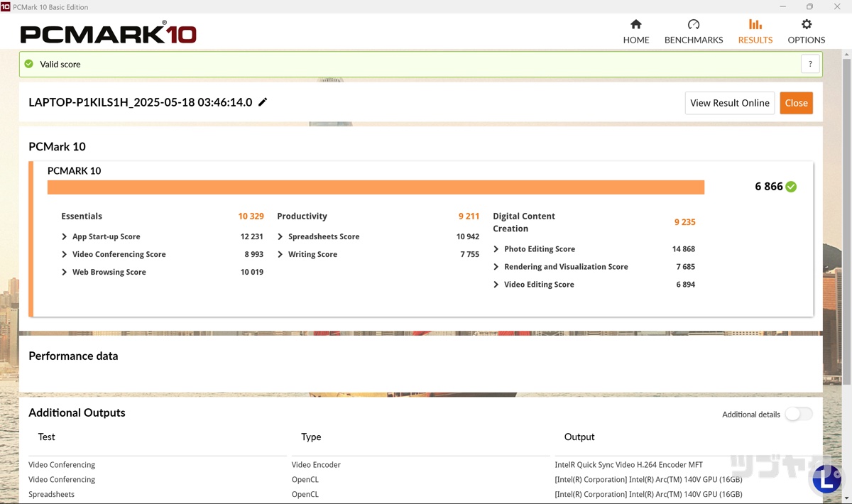Click the value 6 894
852x504 pixels.
(686, 285)
